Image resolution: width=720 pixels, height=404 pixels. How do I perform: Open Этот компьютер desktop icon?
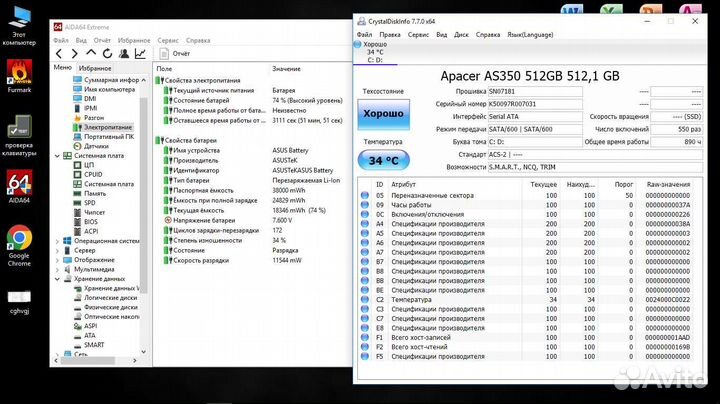pyautogui.click(x=19, y=25)
